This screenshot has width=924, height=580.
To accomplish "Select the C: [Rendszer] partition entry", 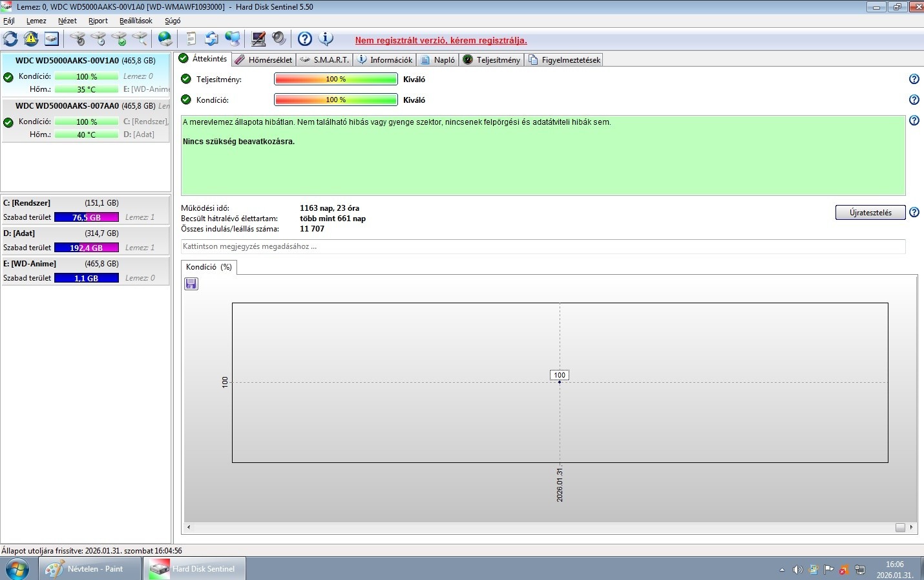I will pos(85,210).
